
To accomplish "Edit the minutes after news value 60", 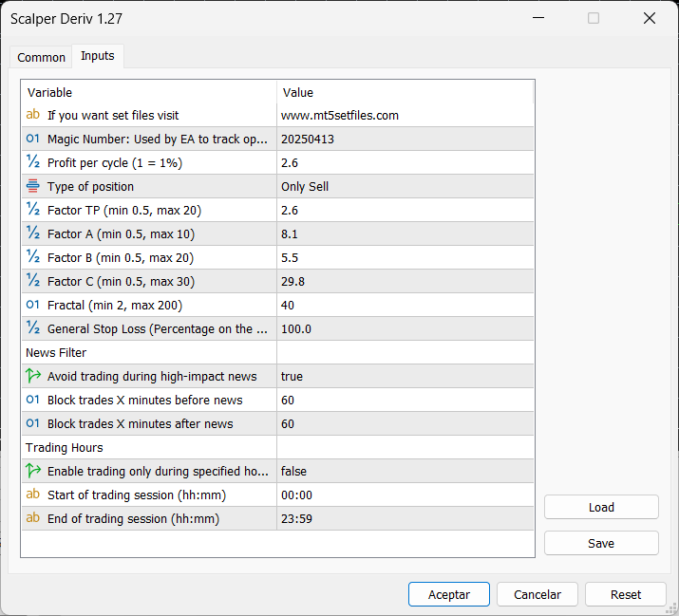I will point(405,424).
